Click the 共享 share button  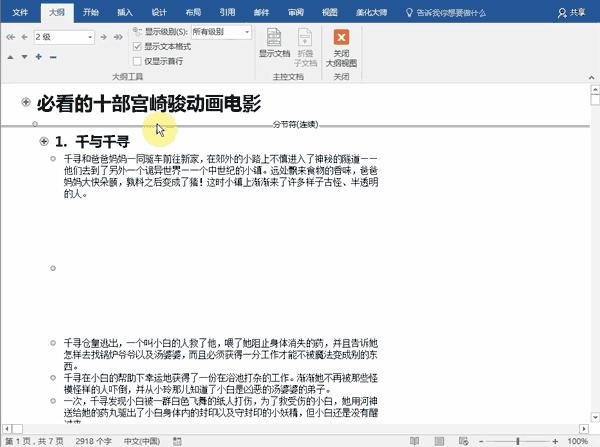pos(574,11)
